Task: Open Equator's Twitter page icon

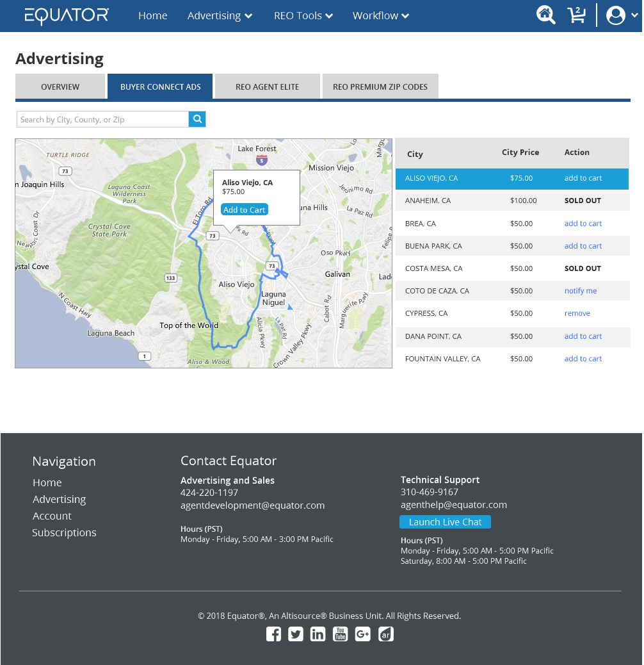Action: [x=296, y=634]
